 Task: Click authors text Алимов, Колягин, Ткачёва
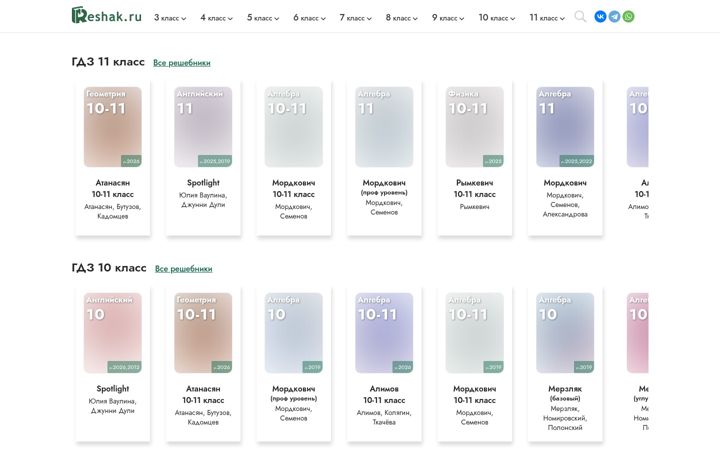pos(384,417)
